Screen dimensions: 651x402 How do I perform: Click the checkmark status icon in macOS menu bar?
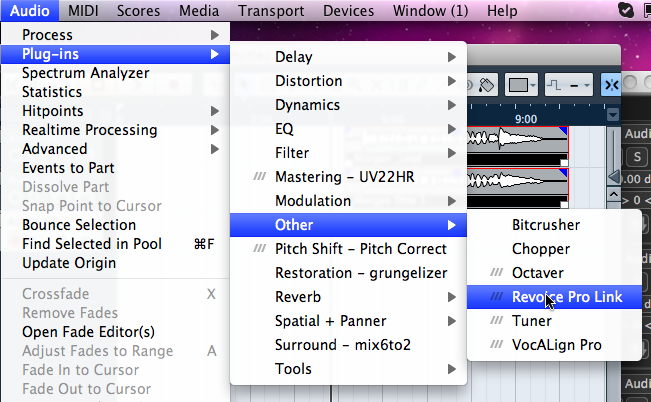point(626,10)
